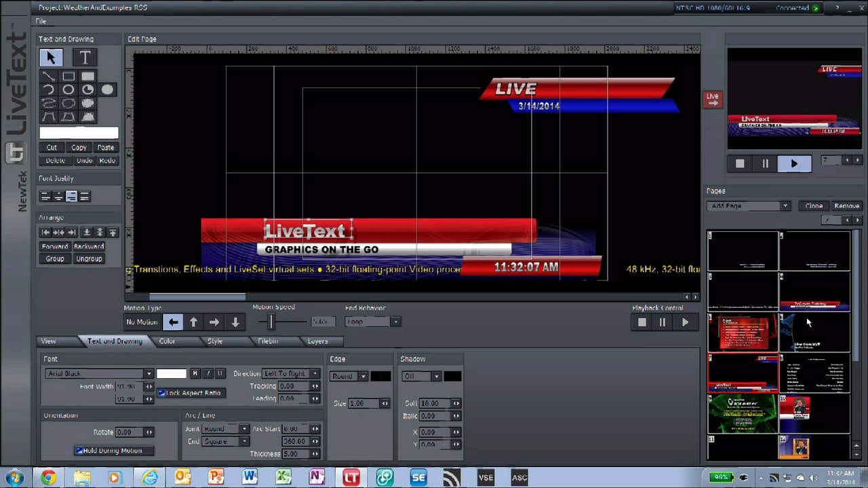The width and height of the screenshot is (868, 488).
Task: Switch to the Layers tab
Action: click(x=317, y=341)
